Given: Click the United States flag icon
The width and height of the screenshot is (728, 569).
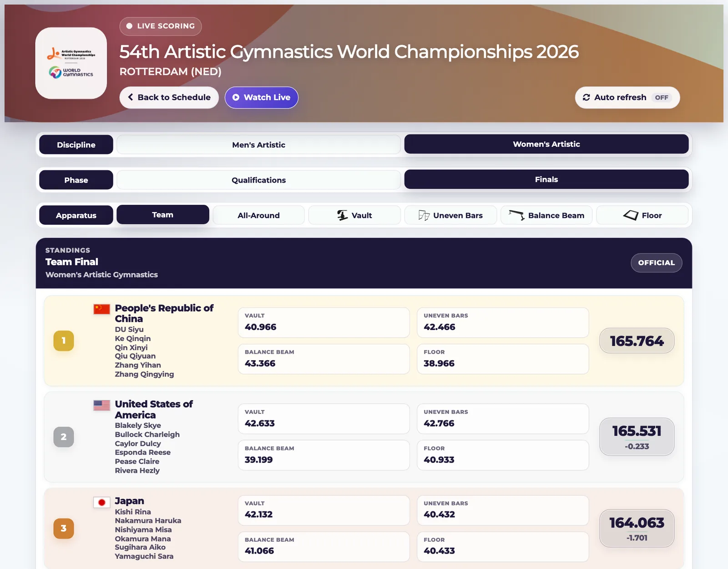Looking at the screenshot, I should 101,405.
